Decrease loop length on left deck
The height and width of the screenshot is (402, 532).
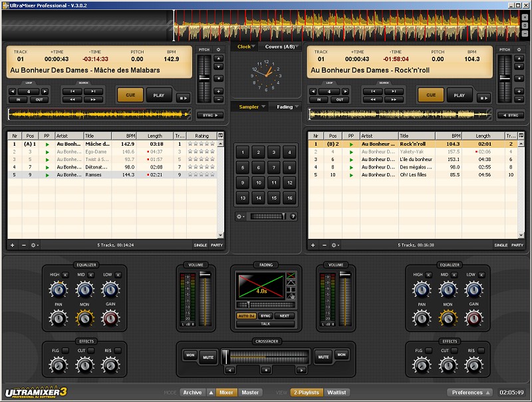point(13,92)
